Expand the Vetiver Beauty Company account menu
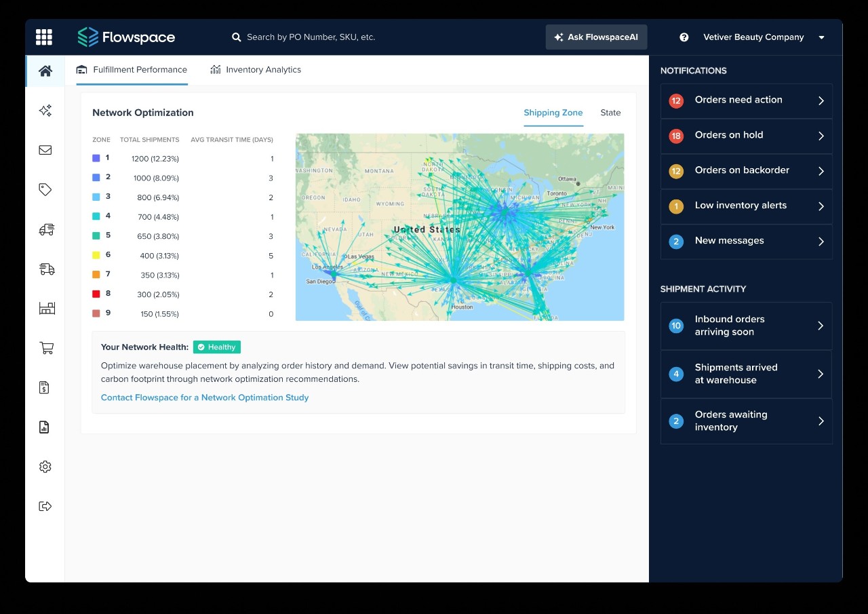 [763, 37]
